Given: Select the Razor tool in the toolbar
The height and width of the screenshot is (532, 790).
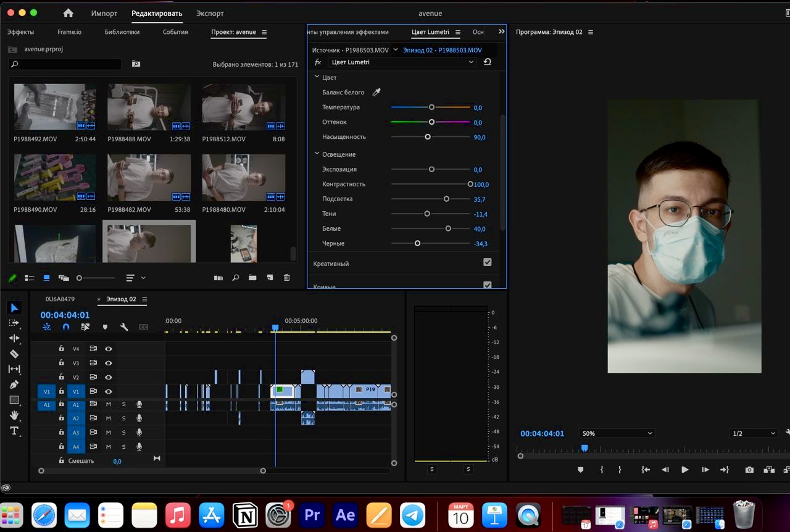Looking at the screenshot, I should tap(14, 354).
